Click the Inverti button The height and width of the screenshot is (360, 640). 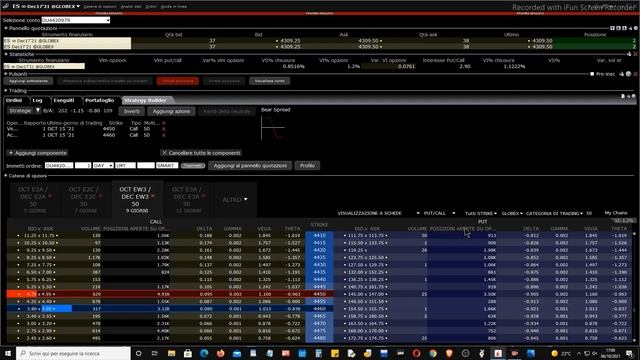(131, 111)
